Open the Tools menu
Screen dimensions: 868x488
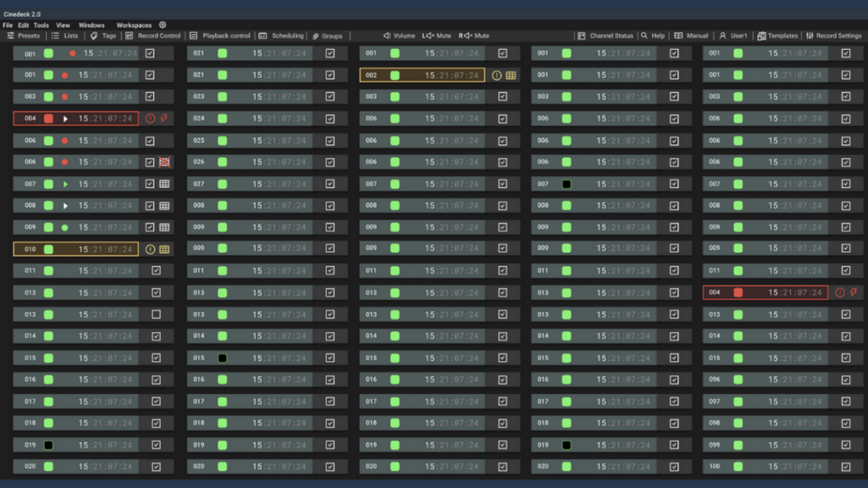tap(41, 25)
